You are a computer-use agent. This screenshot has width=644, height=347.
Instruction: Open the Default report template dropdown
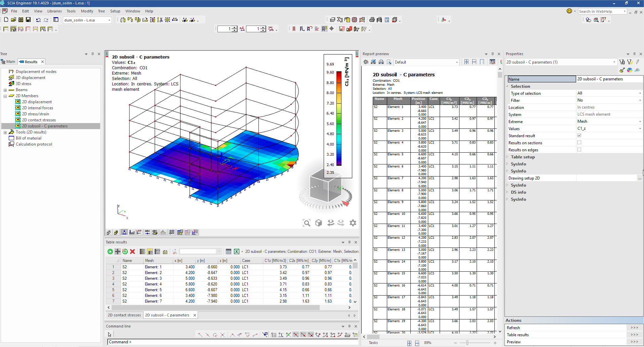pyautogui.click(x=457, y=62)
